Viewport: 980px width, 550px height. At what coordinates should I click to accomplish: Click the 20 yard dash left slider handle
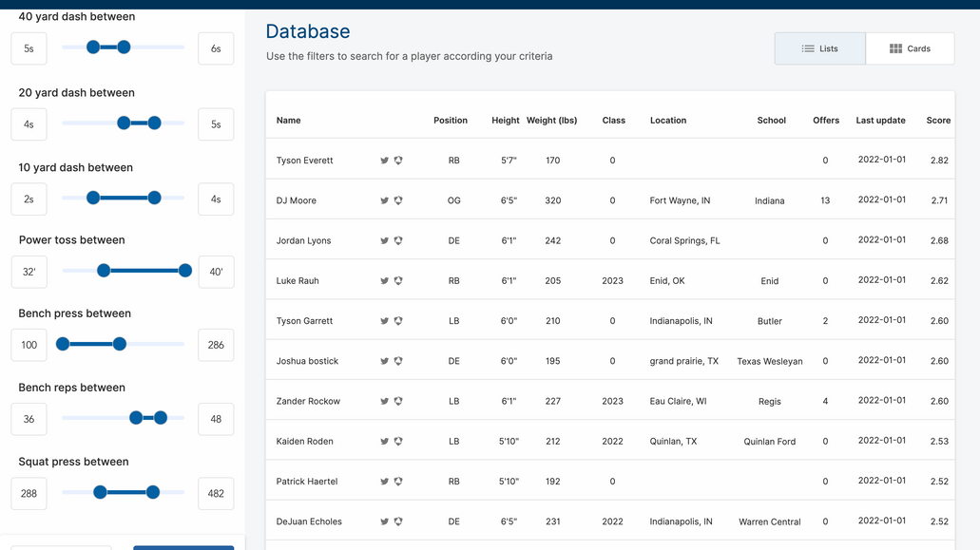pyautogui.click(x=124, y=123)
